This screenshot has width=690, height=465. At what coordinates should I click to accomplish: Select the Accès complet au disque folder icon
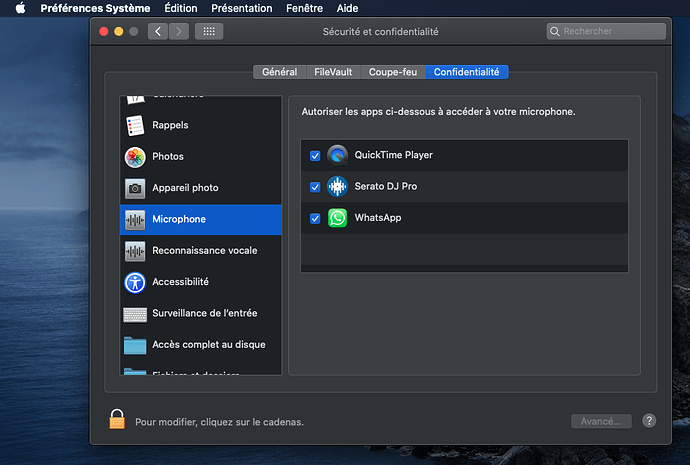135,345
